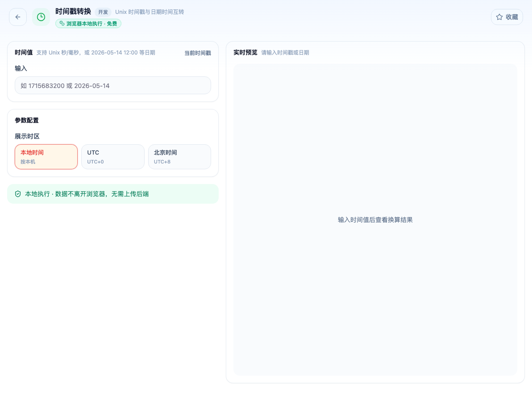Click the 时间值 section label
Image resolution: width=532 pixels, height=402 pixels.
[24, 52]
